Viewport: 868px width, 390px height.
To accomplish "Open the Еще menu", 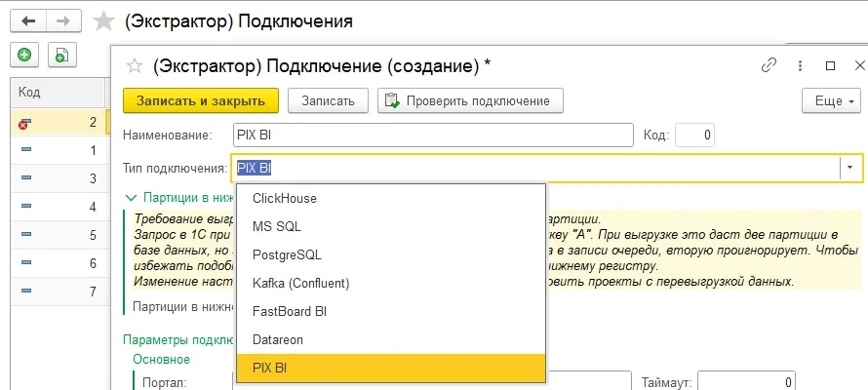I will pos(830,100).
